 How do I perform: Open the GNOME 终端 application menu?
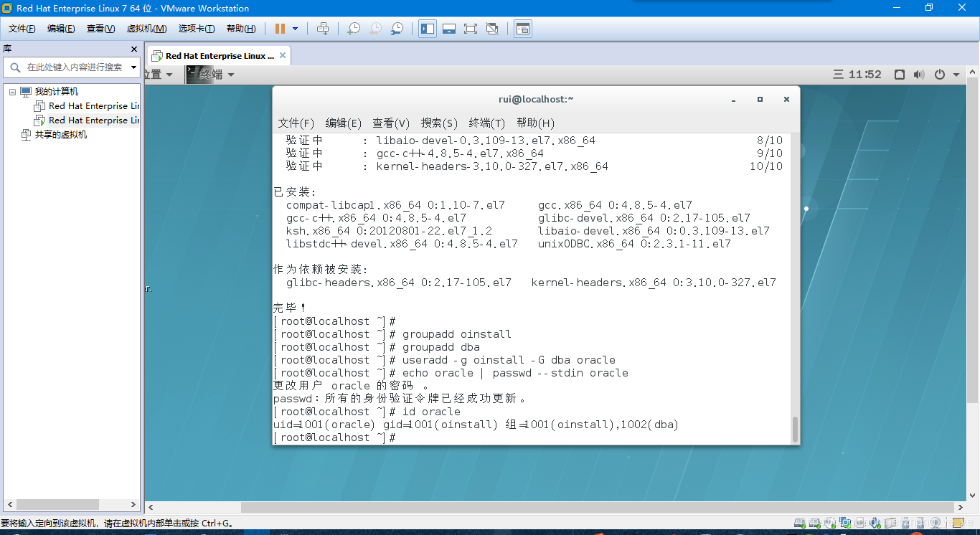209,75
